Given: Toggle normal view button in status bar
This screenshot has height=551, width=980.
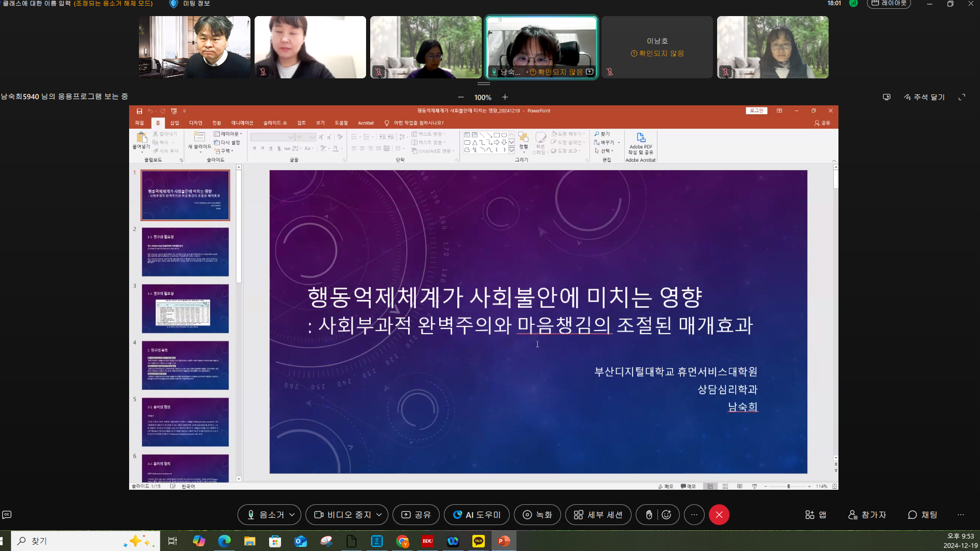Looking at the screenshot, I should pos(710,486).
